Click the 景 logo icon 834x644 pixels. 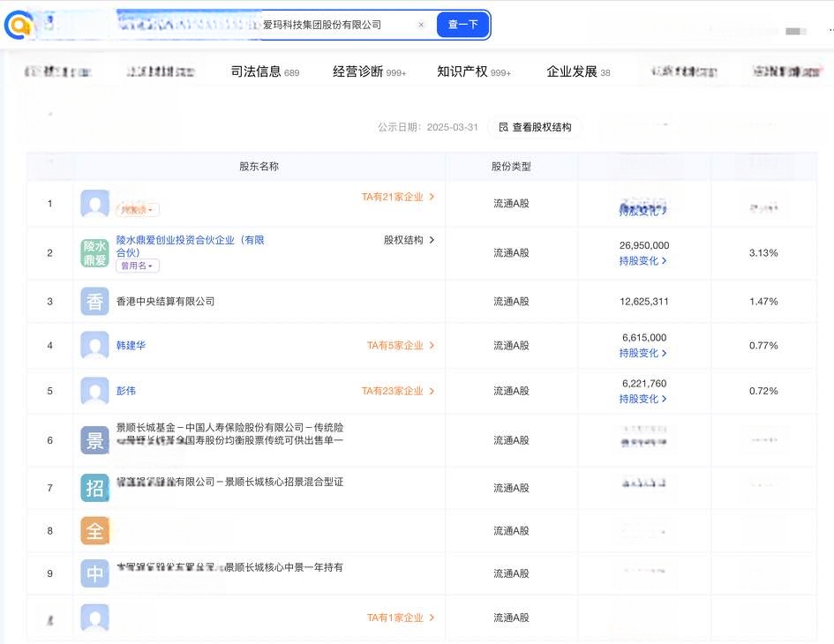94,440
